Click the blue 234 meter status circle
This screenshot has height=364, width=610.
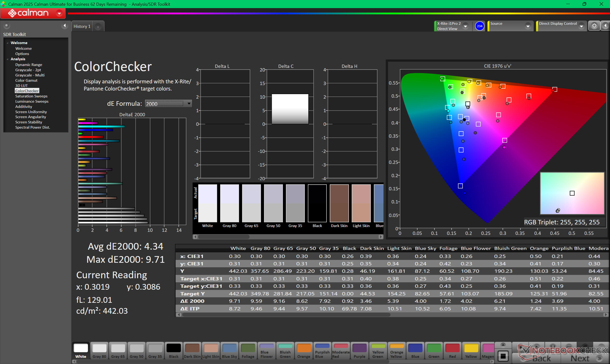click(479, 26)
